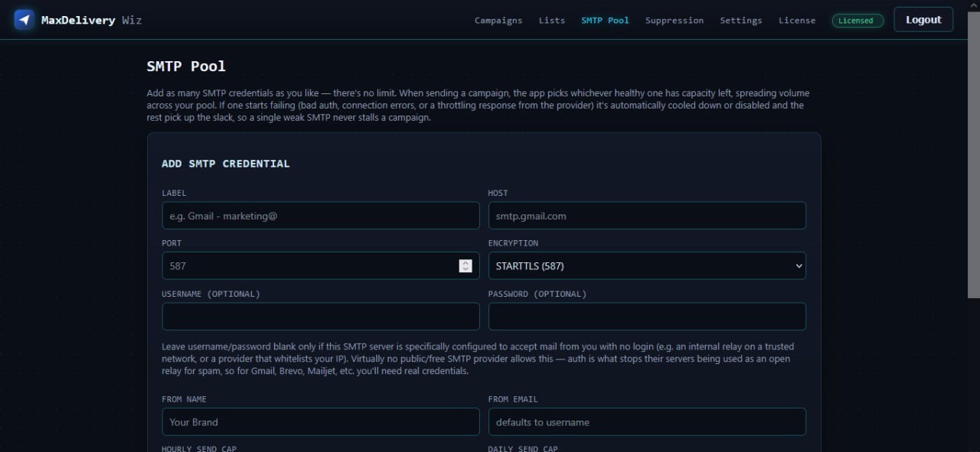This screenshot has height=452, width=980.
Task: Open the Campaigns nav item
Action: [498, 21]
